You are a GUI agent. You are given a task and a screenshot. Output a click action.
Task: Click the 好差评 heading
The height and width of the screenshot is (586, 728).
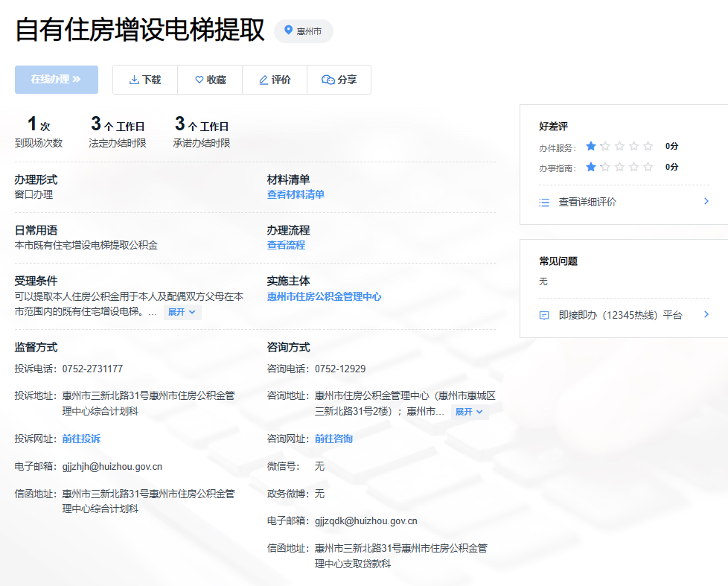[553, 127]
